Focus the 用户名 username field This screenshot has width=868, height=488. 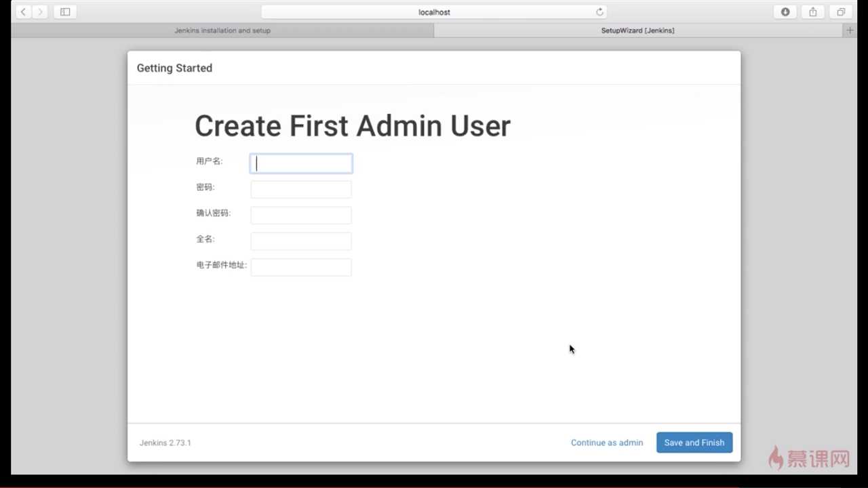click(301, 163)
